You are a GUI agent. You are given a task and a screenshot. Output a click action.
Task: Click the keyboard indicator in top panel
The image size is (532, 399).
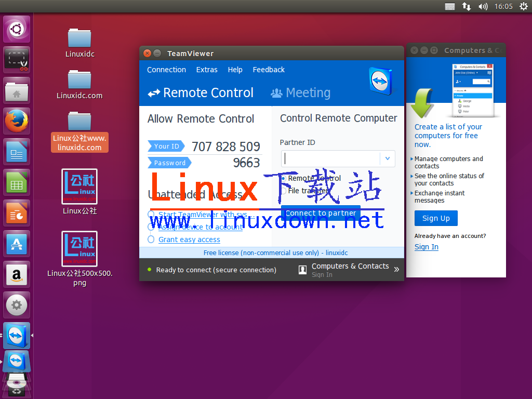[x=449, y=6]
